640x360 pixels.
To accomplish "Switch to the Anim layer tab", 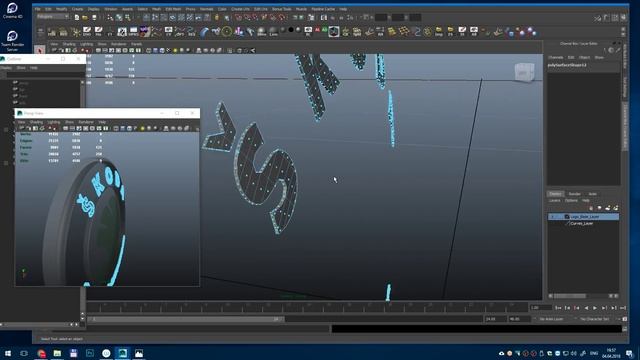I will pos(593,194).
